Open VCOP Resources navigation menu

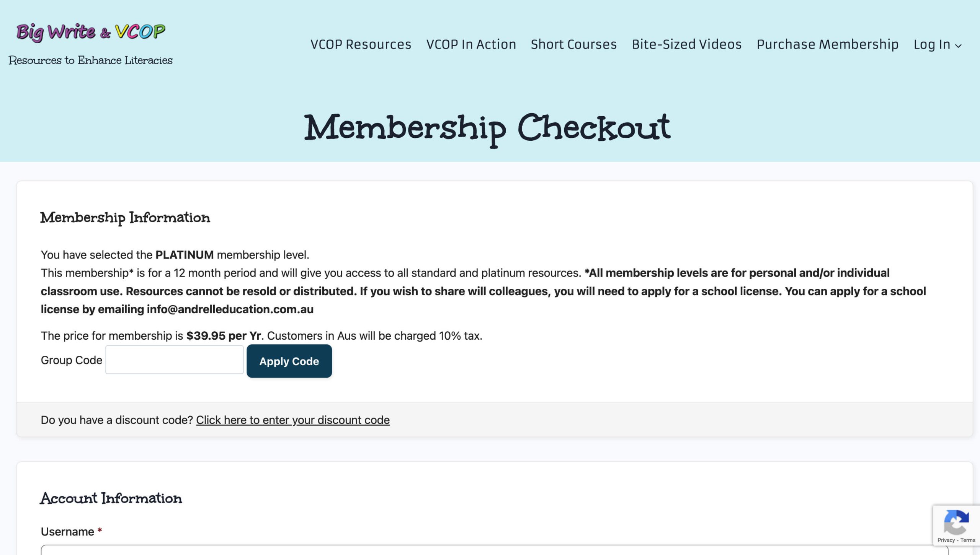(x=360, y=44)
